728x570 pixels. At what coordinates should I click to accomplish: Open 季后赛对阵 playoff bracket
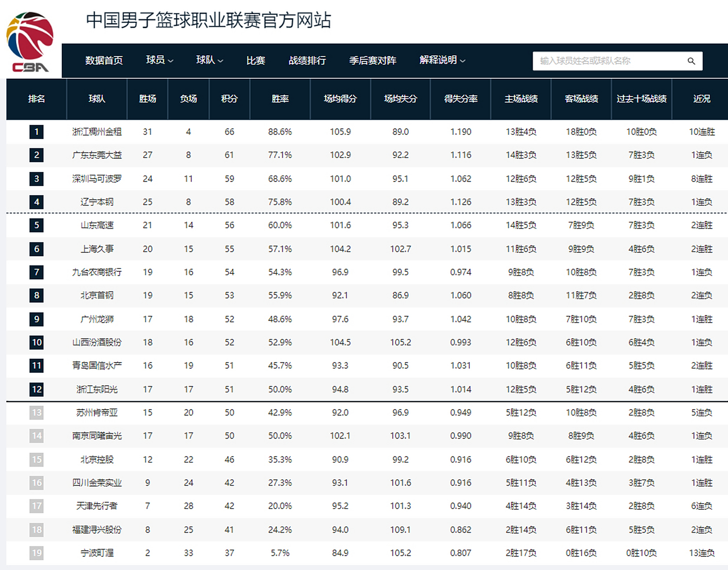373,60
